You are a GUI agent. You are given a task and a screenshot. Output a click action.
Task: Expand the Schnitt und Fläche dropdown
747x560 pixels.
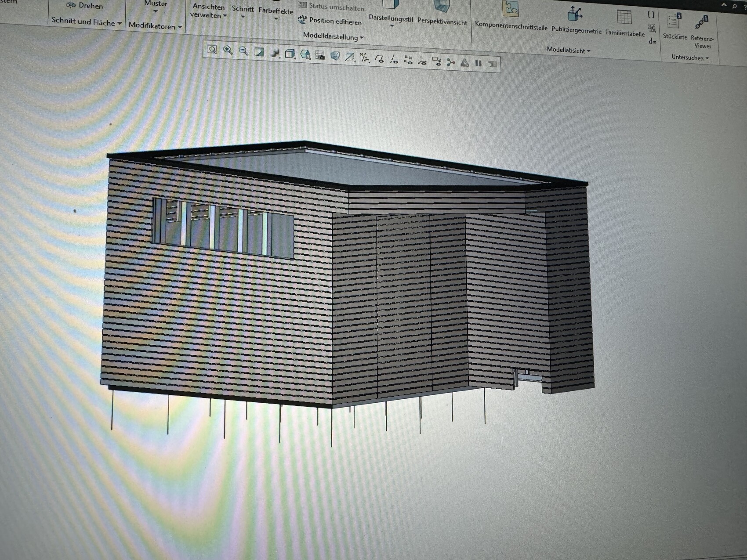[86, 22]
